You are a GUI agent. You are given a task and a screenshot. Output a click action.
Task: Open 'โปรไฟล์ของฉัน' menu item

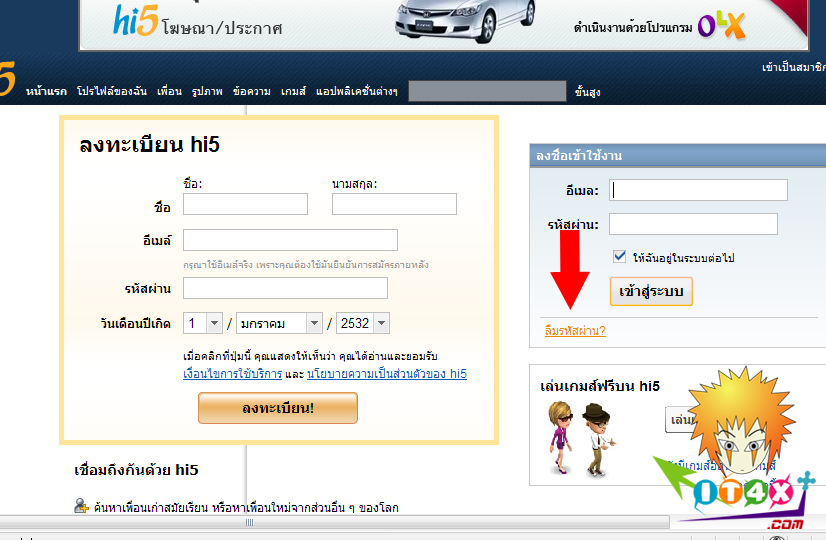(112, 91)
